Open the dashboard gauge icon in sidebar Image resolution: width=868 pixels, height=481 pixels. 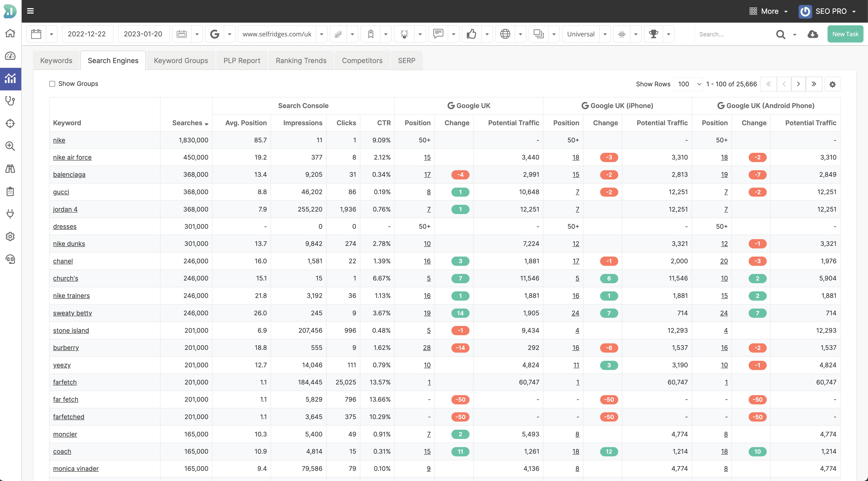[x=10, y=56]
